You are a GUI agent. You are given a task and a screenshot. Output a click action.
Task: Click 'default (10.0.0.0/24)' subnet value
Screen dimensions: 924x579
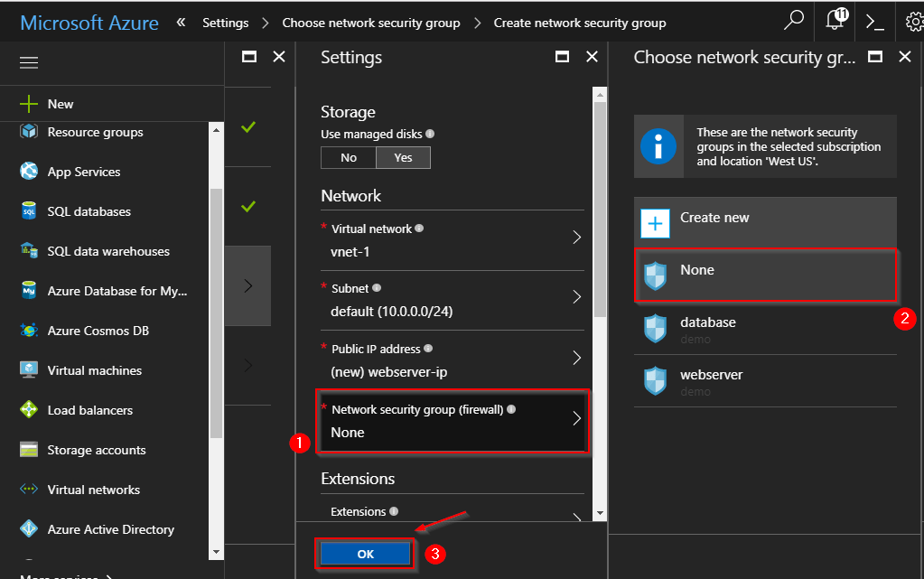pyautogui.click(x=391, y=312)
